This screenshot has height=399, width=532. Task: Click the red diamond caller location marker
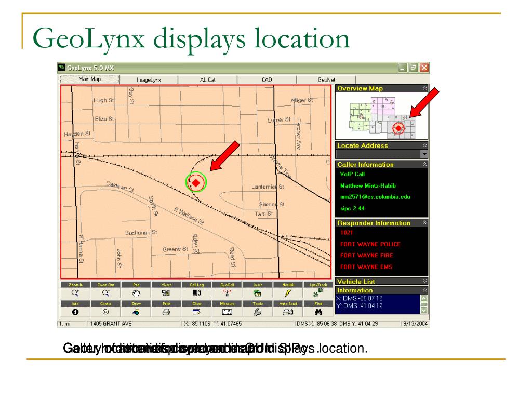click(196, 183)
